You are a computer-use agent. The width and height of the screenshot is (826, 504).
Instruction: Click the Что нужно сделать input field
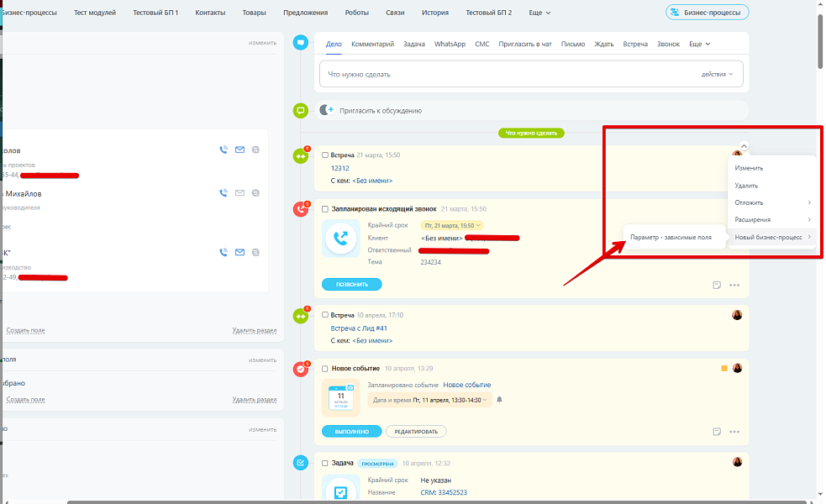pos(504,74)
